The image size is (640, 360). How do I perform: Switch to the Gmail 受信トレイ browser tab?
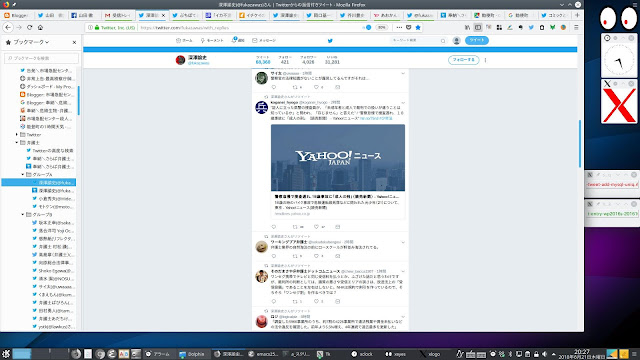(117, 15)
